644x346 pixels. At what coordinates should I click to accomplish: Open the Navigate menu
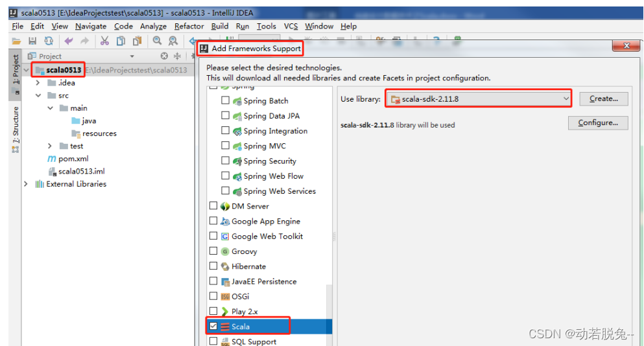(91, 27)
